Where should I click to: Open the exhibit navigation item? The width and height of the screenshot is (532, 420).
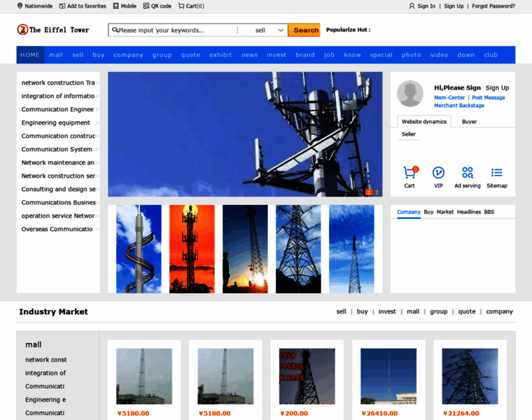click(x=220, y=55)
